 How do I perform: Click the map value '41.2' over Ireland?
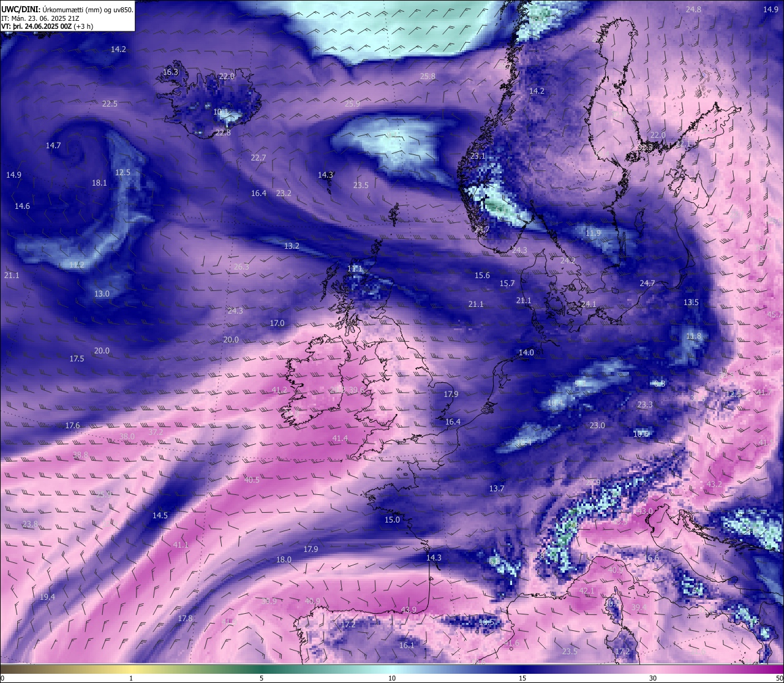click(279, 390)
